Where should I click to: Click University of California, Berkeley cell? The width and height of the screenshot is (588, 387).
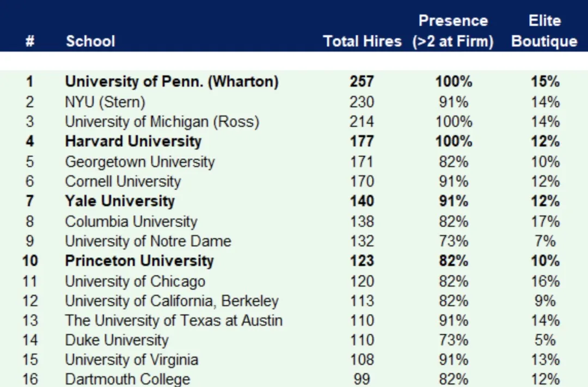171,301
